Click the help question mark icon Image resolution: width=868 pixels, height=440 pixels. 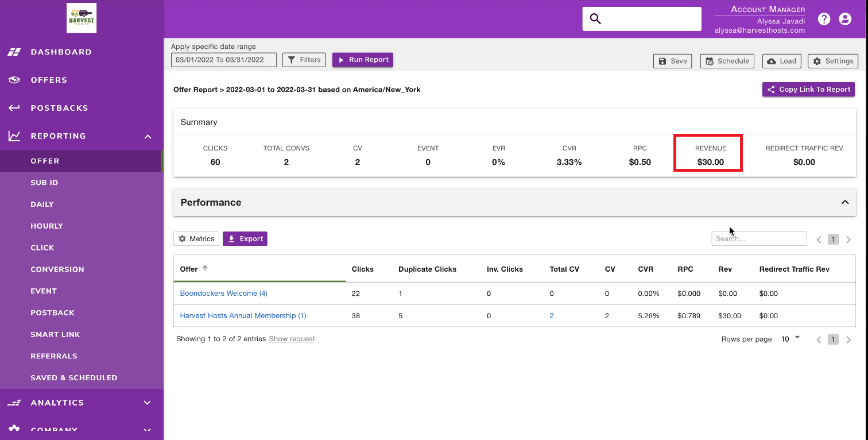[824, 19]
